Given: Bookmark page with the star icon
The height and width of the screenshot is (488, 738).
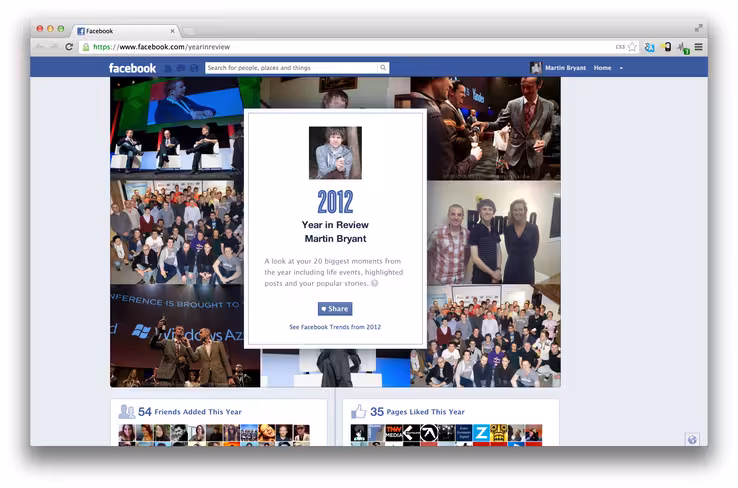Looking at the screenshot, I should pos(632,47).
